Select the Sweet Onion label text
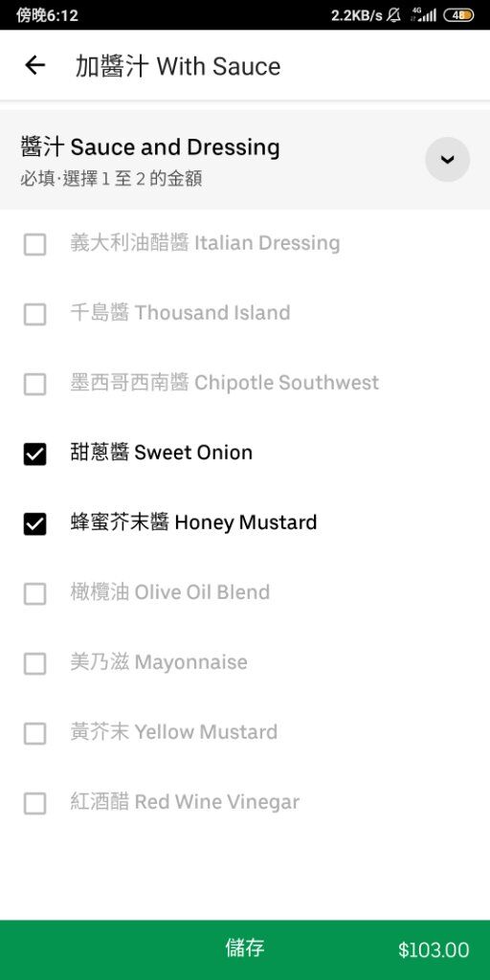Screen dimensions: 490x980 pyautogui.click(x=161, y=453)
